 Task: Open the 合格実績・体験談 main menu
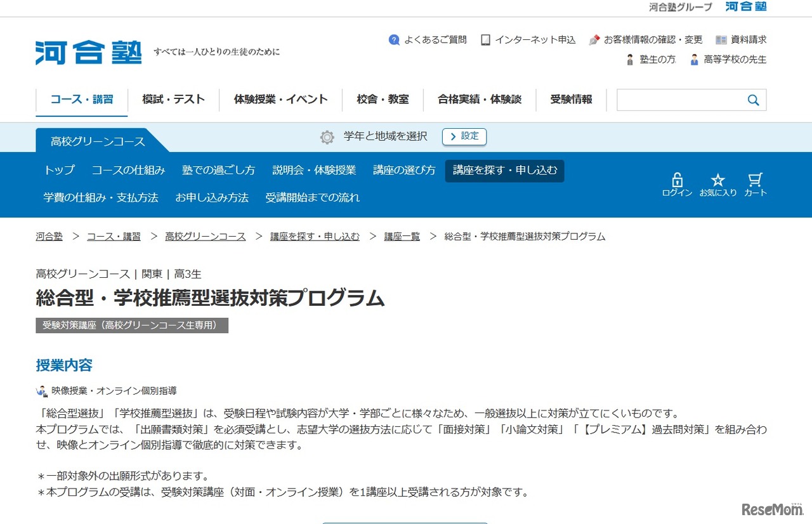pyautogui.click(x=480, y=100)
